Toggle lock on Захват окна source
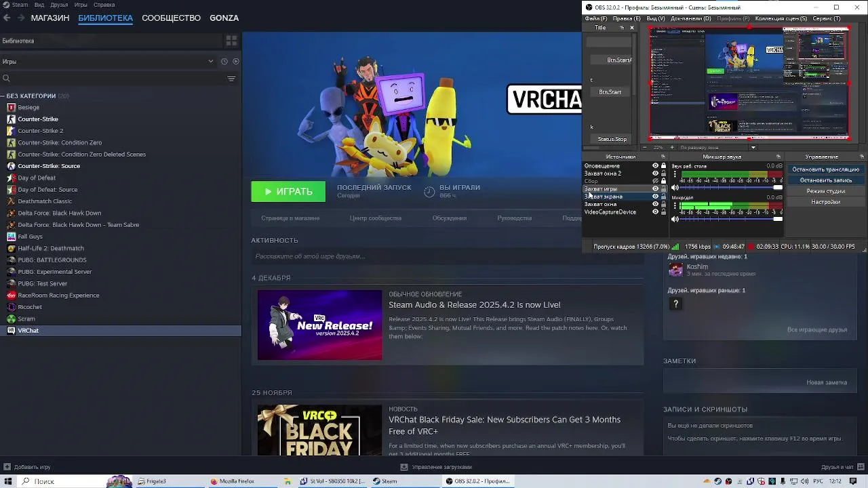The height and width of the screenshot is (488, 868). tap(663, 204)
